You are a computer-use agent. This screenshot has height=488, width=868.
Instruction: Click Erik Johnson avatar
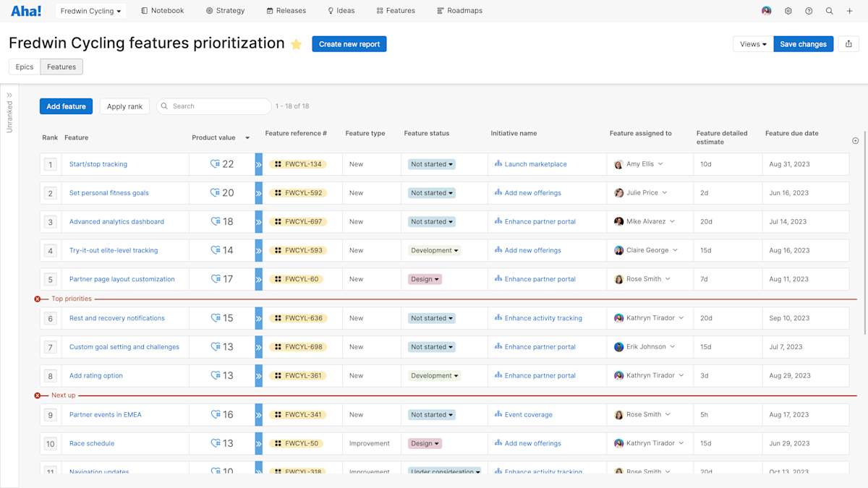618,347
